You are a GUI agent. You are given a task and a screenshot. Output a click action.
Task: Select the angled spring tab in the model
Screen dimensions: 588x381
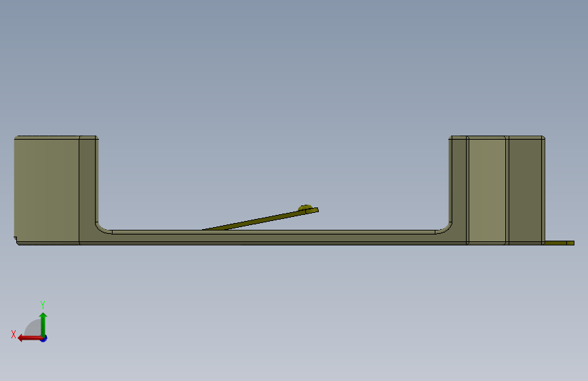click(x=261, y=220)
